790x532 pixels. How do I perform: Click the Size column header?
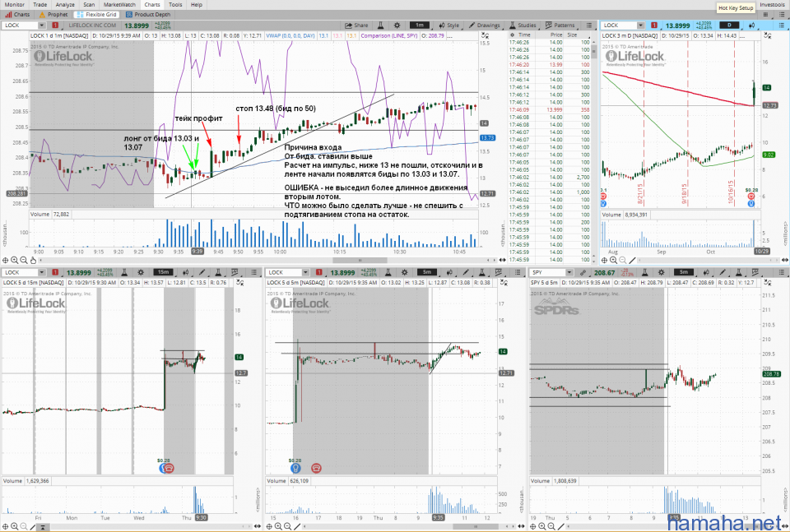click(573, 35)
